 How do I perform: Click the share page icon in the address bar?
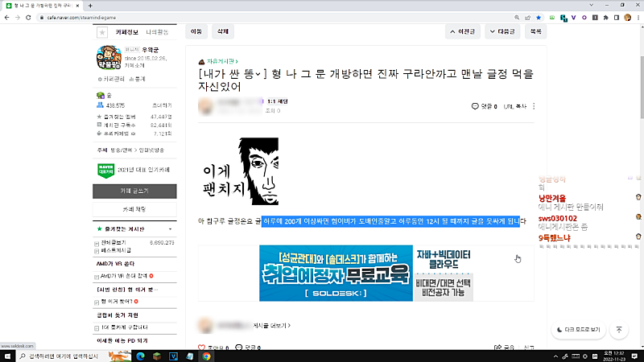click(527, 18)
